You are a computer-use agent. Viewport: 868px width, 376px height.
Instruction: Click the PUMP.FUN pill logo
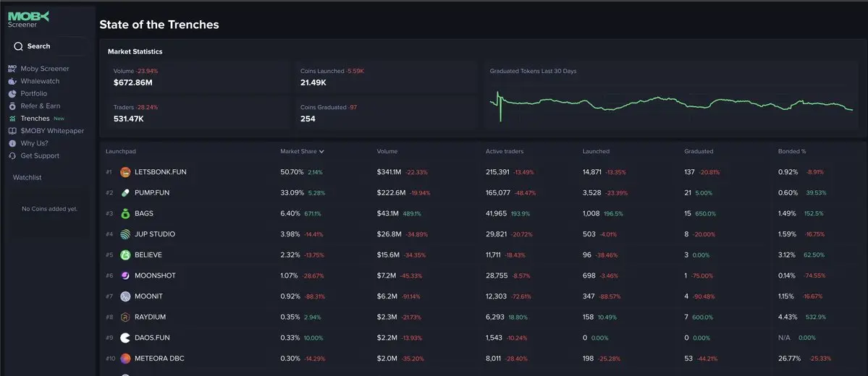pos(125,193)
